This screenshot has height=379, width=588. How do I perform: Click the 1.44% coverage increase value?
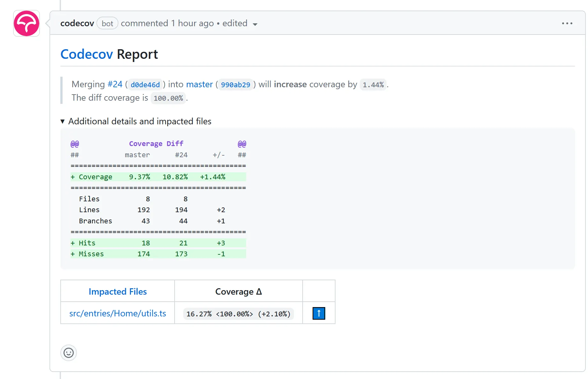point(373,85)
